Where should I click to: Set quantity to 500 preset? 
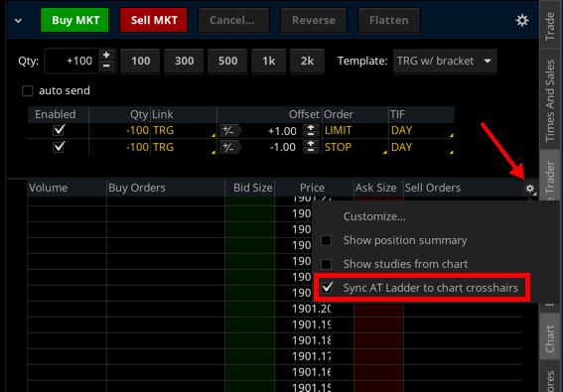tap(227, 61)
